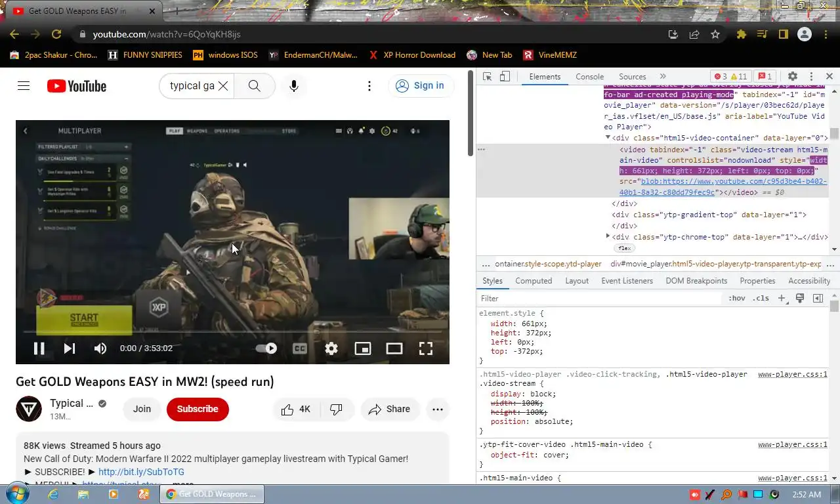
Task: Select div#movie_player in the breadcrumb
Action: click(716, 264)
